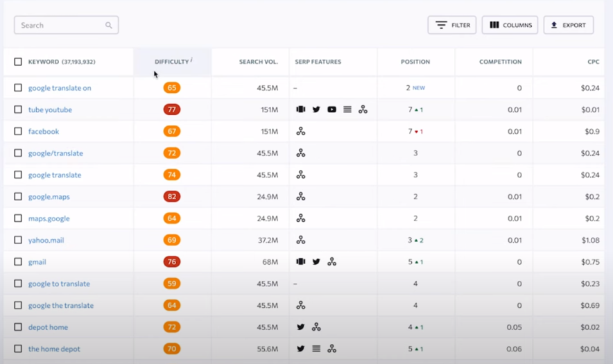
Task: Click the sitelinks icon in gmail row
Action: click(332, 261)
